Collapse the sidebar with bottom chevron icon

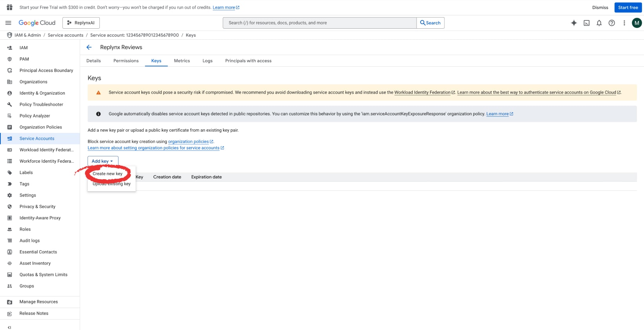coord(9,327)
